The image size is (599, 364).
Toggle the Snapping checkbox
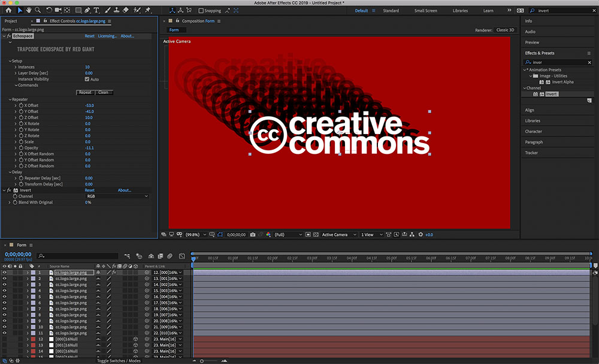pos(201,11)
